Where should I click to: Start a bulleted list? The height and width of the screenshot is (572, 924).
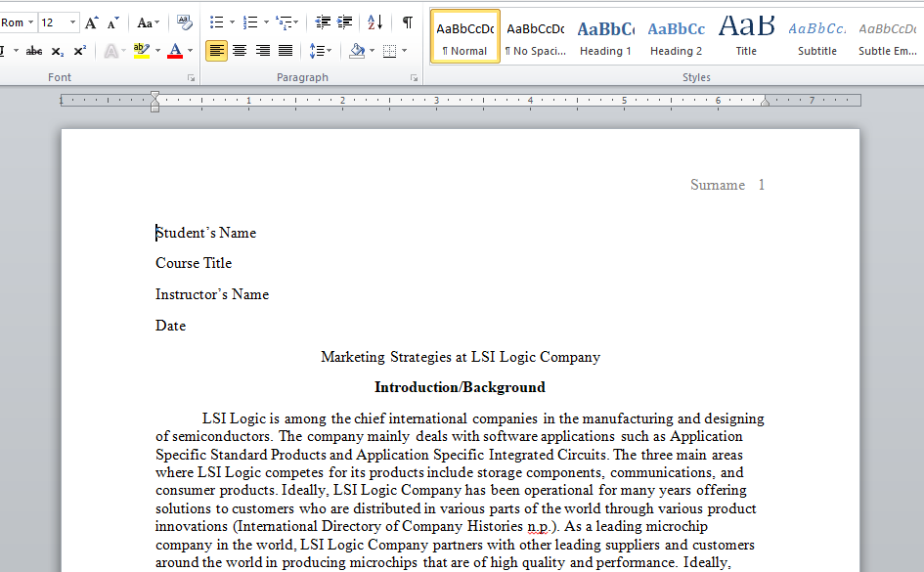[217, 22]
